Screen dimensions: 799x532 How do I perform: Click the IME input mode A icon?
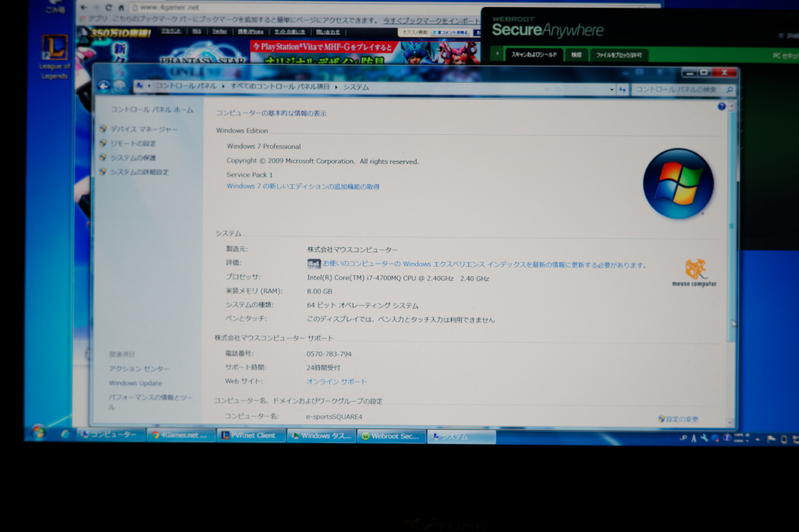[694, 438]
